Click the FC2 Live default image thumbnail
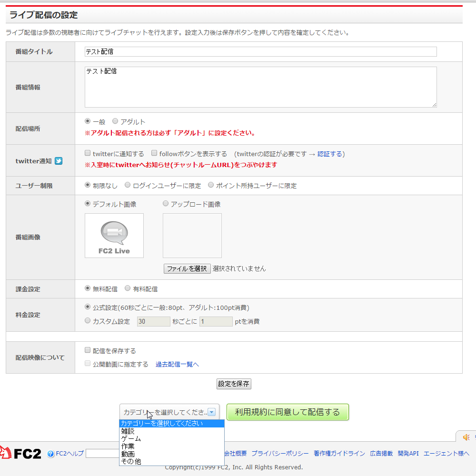Image resolution: width=476 pixels, height=476 pixels. coord(114,236)
